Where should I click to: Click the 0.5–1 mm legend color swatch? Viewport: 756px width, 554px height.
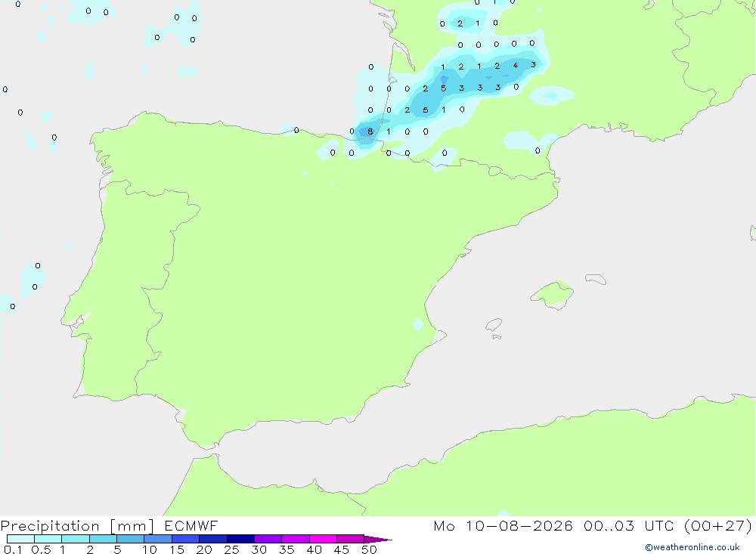click(x=48, y=539)
